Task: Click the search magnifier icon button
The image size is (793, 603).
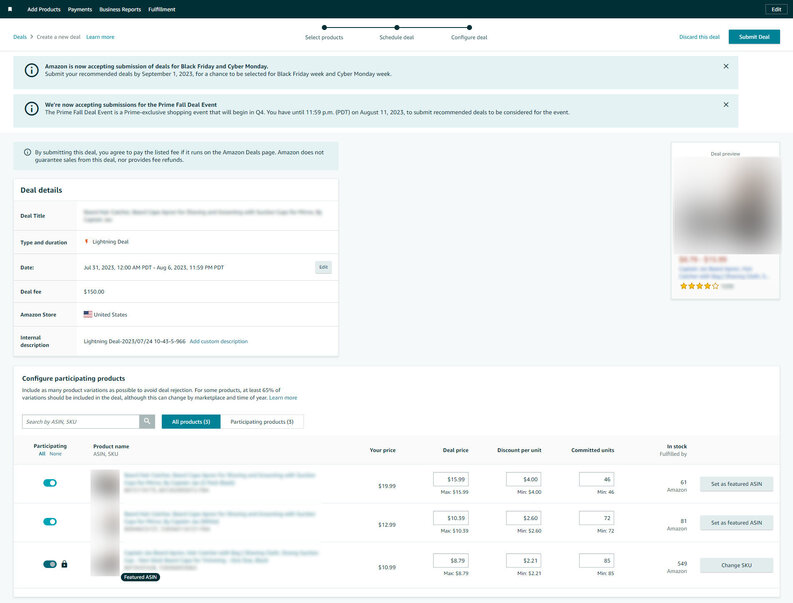Action: 147,421
